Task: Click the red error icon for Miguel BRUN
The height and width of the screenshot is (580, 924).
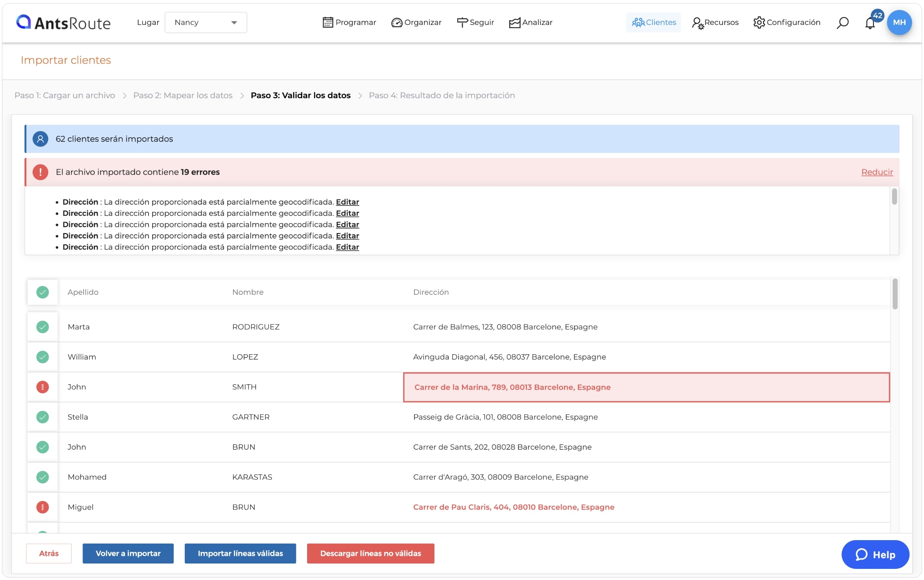Action: 43,507
